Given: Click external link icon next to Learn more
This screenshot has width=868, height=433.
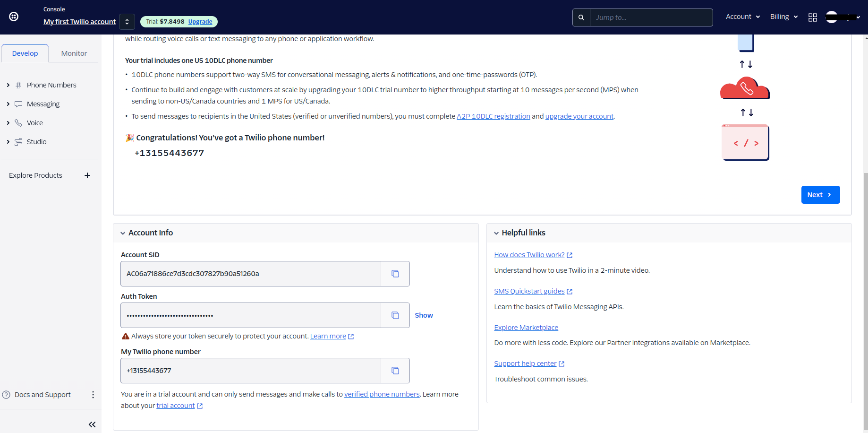Looking at the screenshot, I should click(351, 337).
